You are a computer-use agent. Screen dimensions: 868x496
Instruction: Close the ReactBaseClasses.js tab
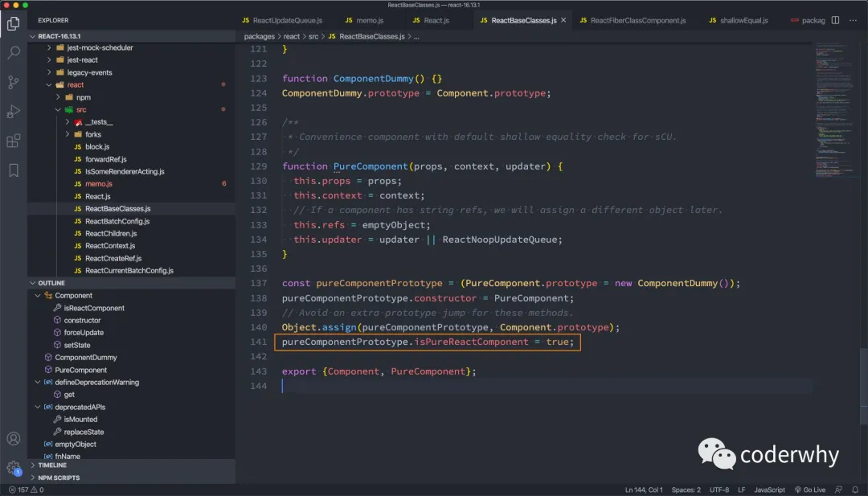[563, 20]
